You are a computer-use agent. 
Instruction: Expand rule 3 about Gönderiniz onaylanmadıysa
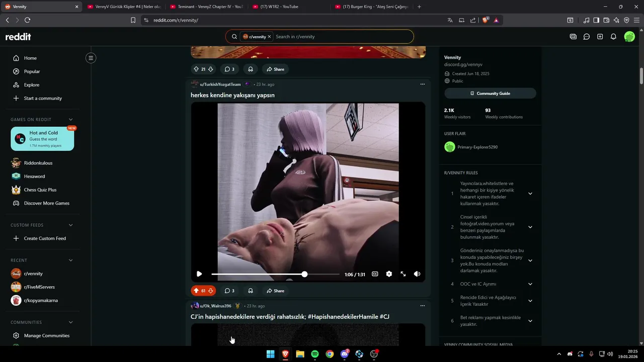(x=530, y=260)
